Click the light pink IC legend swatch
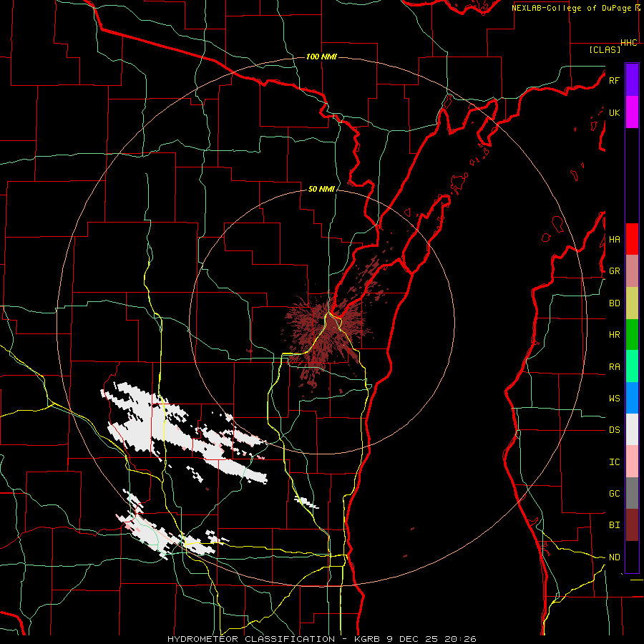This screenshot has height=644, width=644. click(x=632, y=462)
